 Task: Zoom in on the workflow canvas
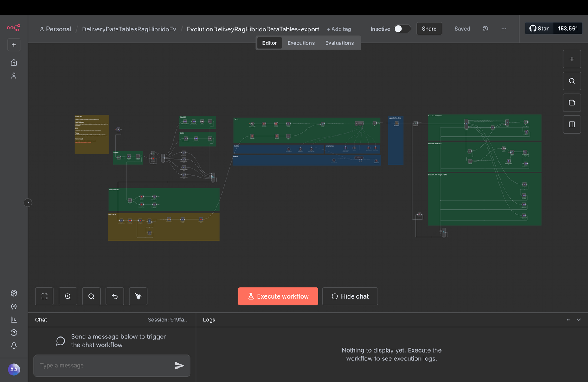[68, 296]
